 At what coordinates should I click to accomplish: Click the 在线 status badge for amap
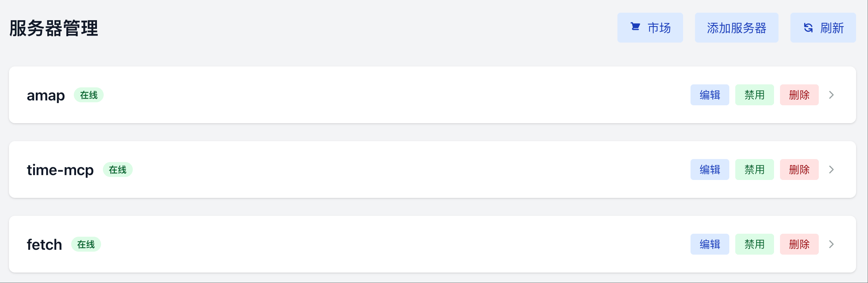click(89, 95)
